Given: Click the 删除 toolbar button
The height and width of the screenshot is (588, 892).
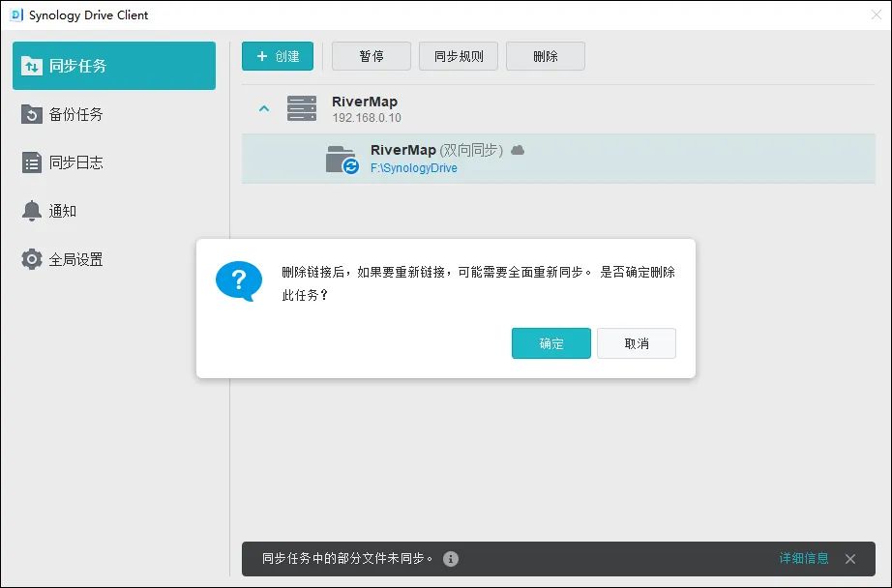Looking at the screenshot, I should (545, 56).
